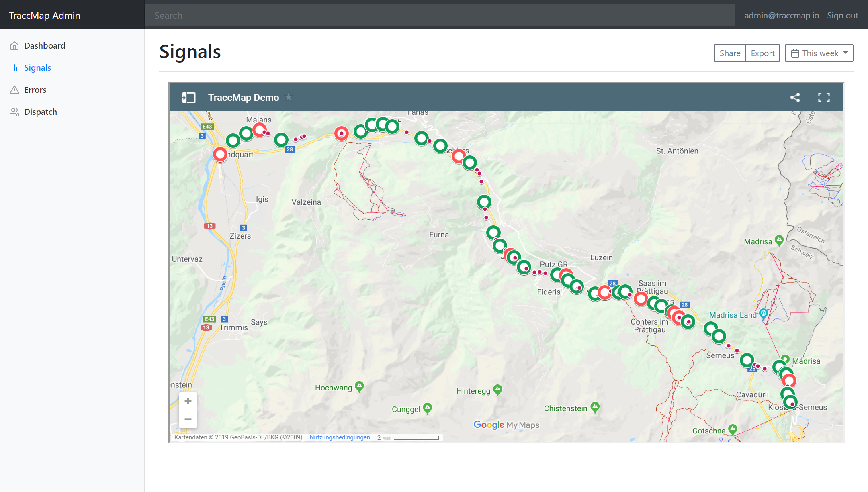Open the Nutzungsbedingungen terms link
The image size is (868, 492).
340,437
